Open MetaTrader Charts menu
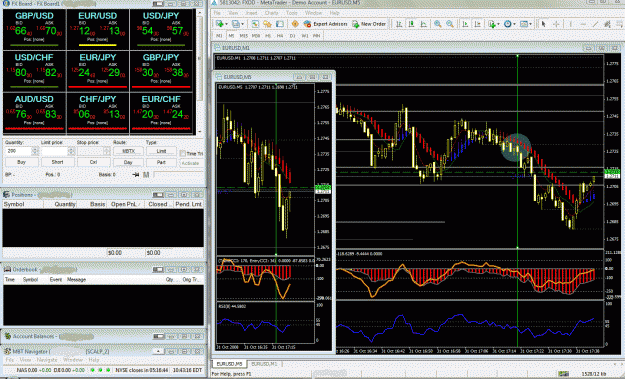 pos(271,13)
